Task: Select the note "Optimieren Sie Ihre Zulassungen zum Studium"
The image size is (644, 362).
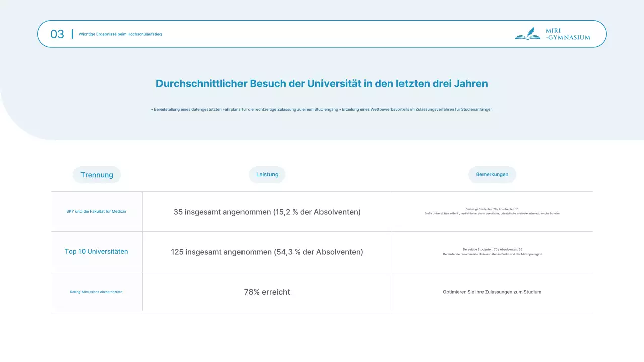Action: (x=492, y=292)
